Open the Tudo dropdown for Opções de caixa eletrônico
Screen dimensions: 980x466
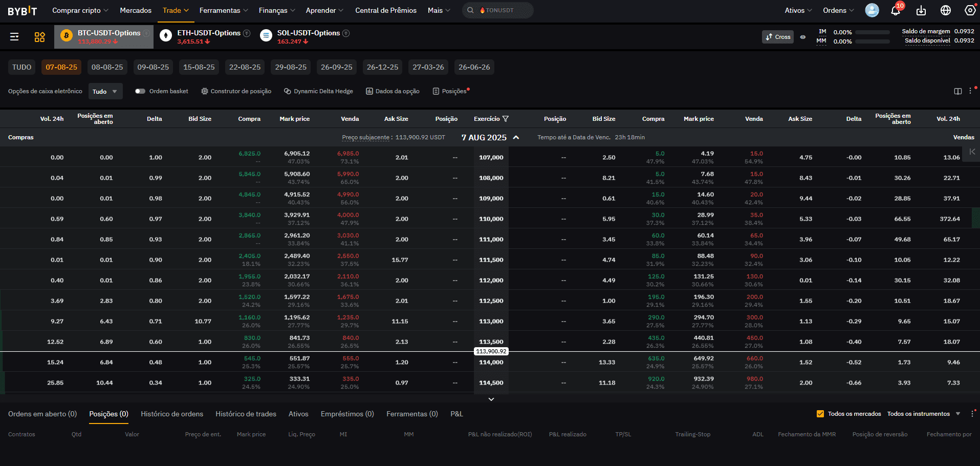(105, 91)
